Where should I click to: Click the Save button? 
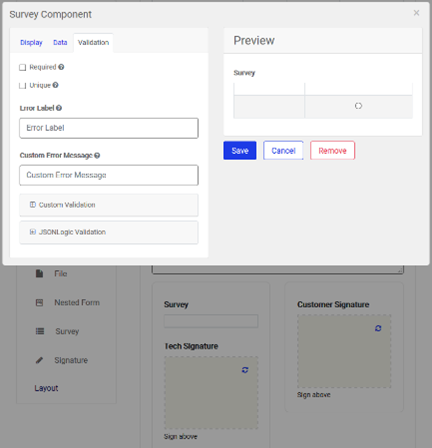click(240, 151)
